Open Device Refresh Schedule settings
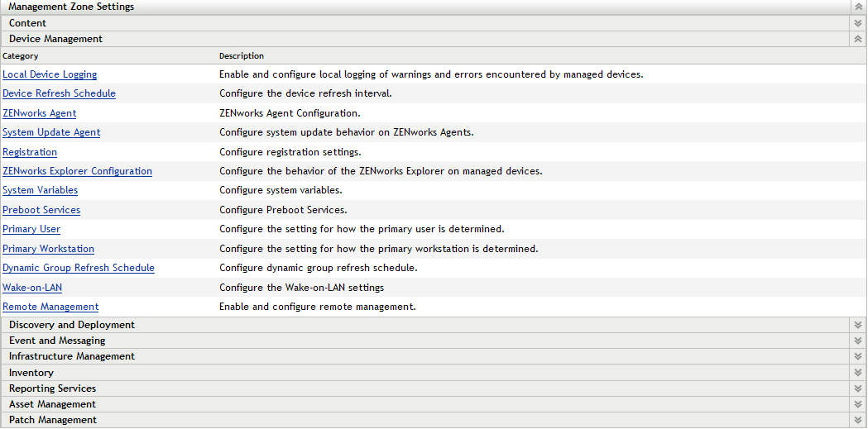868x429 pixels. [59, 93]
